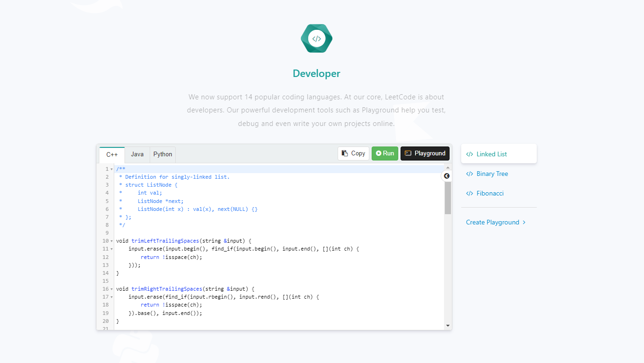Click the code icon beside Linked List

(470, 154)
